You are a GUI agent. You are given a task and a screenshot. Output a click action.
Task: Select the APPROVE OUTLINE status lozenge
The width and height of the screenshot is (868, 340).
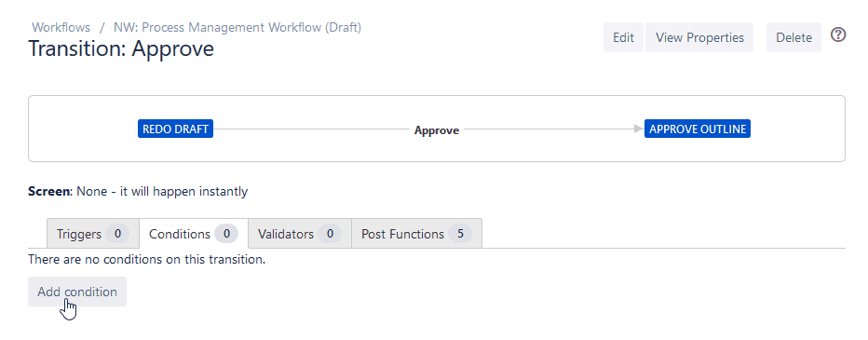pyautogui.click(x=698, y=129)
